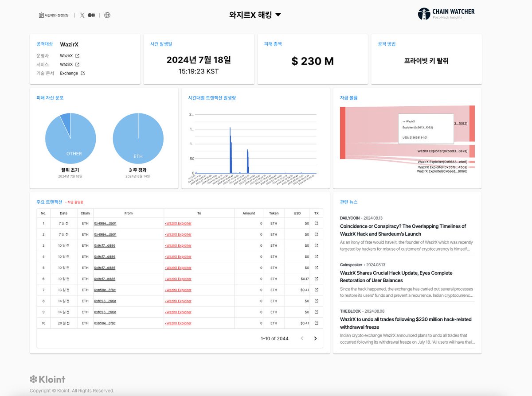Open DailyCoin article about Shardeum's launch
This screenshot has width=532, height=396.
pos(403,230)
